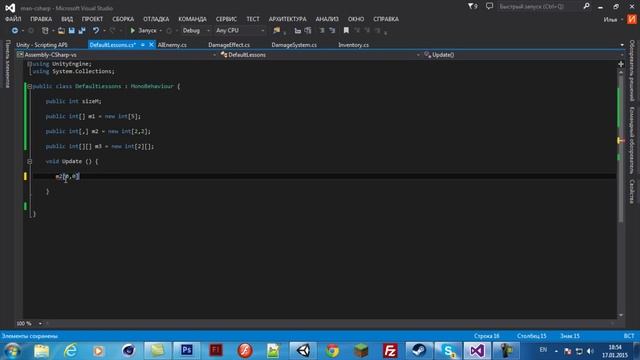Toggle a bookmark with the bookmark icon
This screenshot has height=360, width=640.
pyautogui.click(x=346, y=31)
